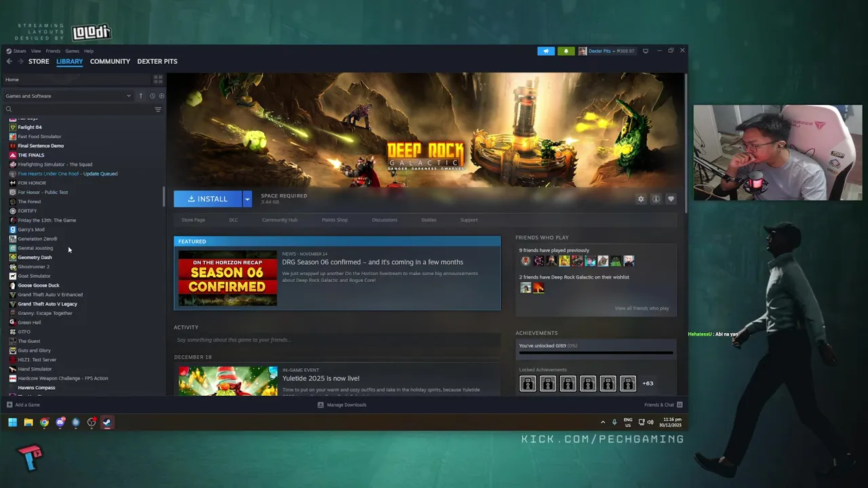This screenshot has height=488, width=868.
Task: Select Ghostrunner 2 in library list
Action: pyautogui.click(x=33, y=266)
